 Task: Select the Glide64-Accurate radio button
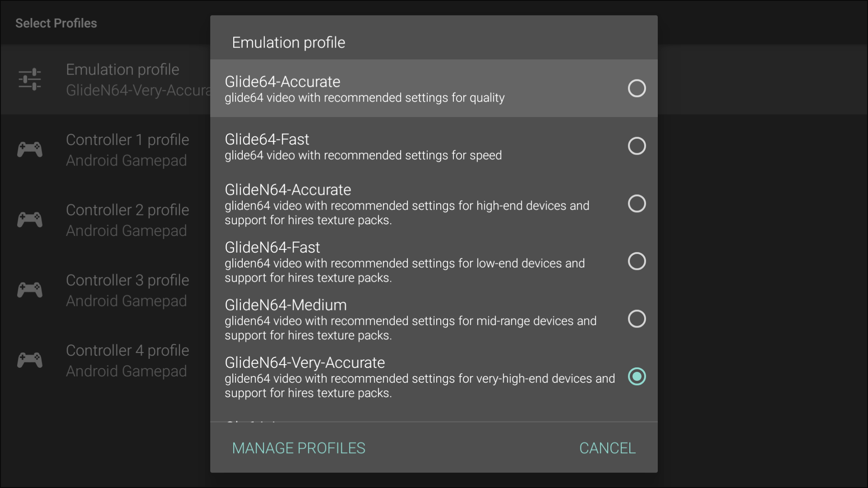click(x=637, y=89)
